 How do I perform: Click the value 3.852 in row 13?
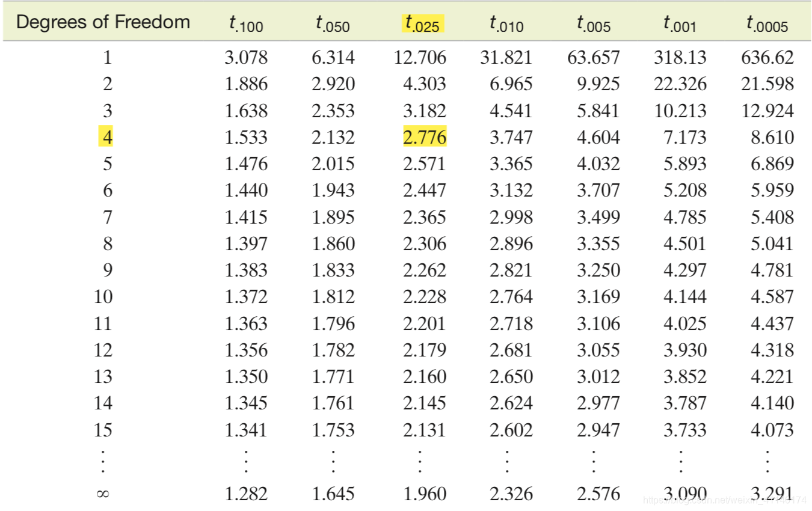685,377
